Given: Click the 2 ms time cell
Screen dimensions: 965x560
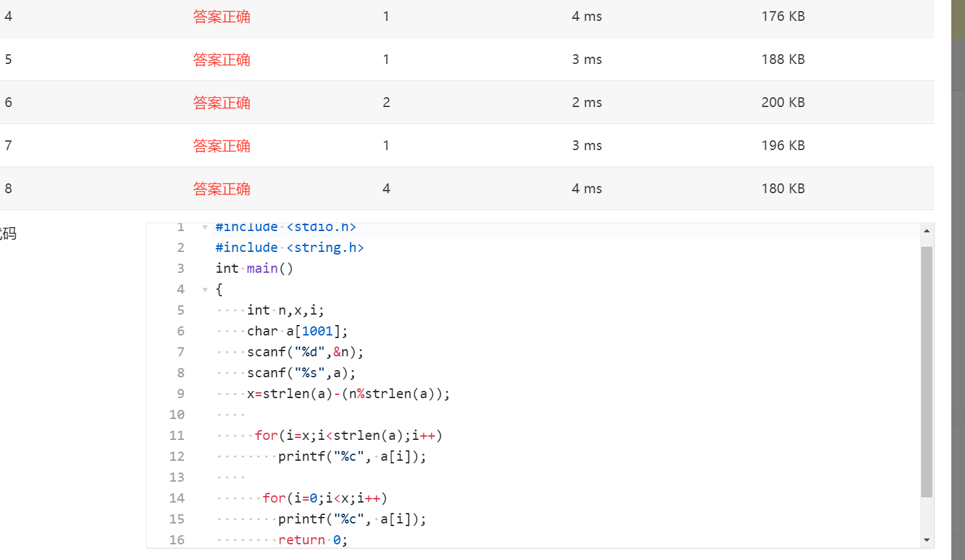Looking at the screenshot, I should point(586,102).
